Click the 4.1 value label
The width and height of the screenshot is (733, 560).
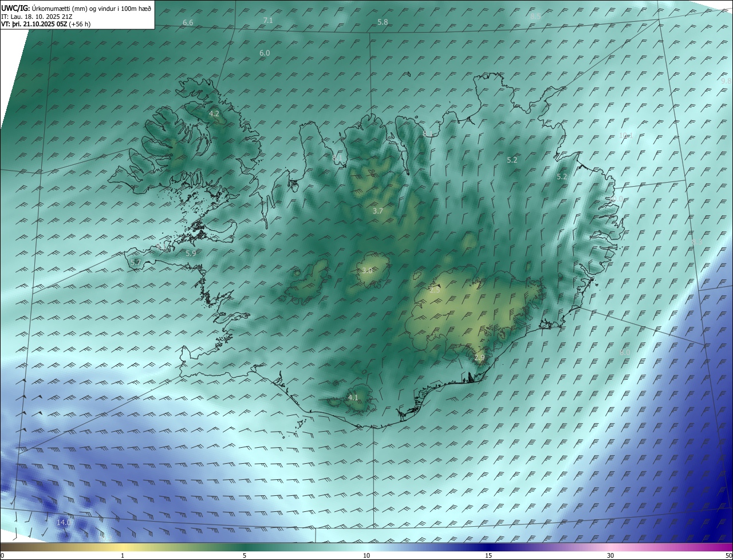[353, 397]
